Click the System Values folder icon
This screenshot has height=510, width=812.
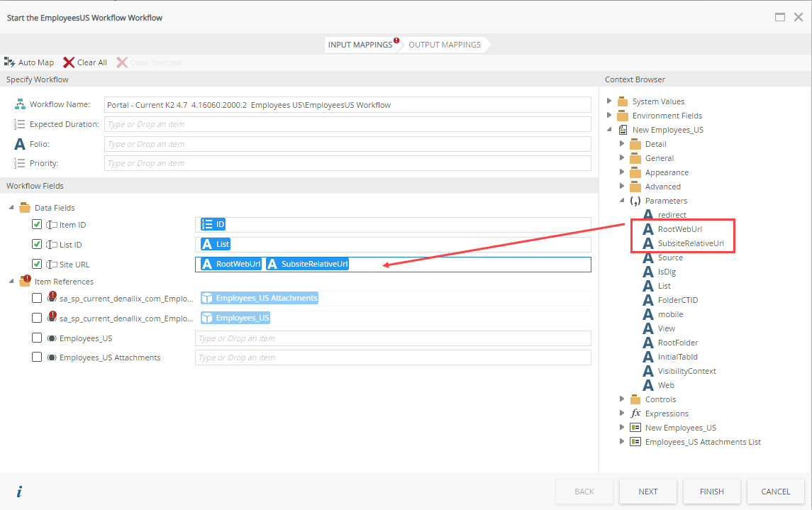click(623, 101)
